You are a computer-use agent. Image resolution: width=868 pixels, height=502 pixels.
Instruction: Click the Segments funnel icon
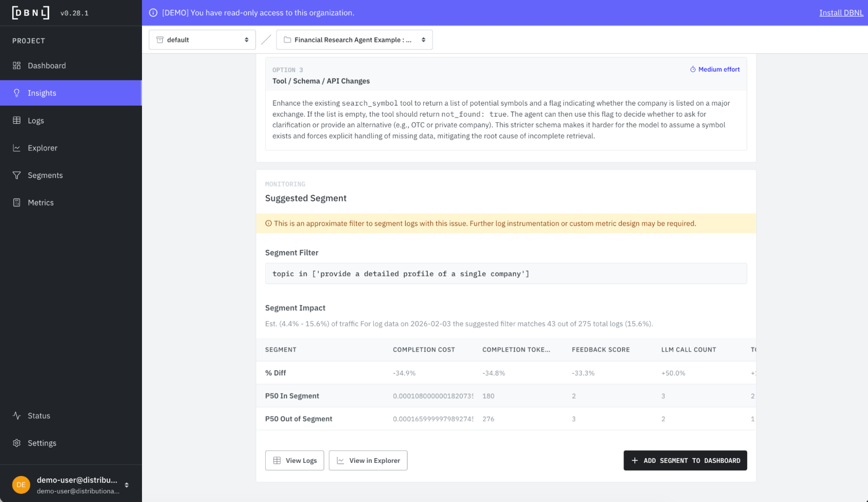[17, 175]
